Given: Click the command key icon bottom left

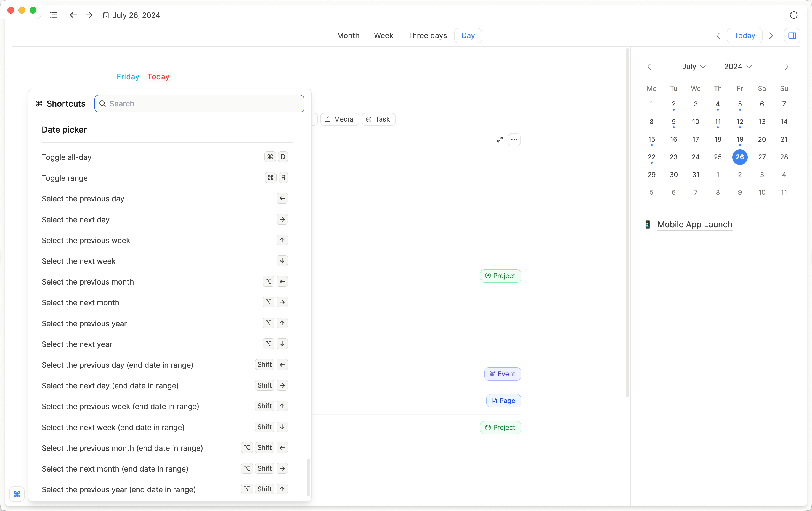Looking at the screenshot, I should 17,494.
